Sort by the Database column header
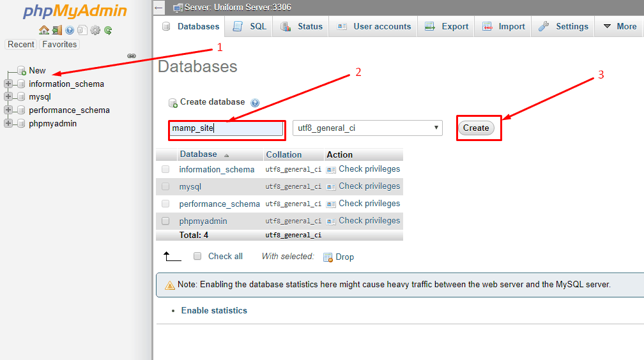 (198, 154)
